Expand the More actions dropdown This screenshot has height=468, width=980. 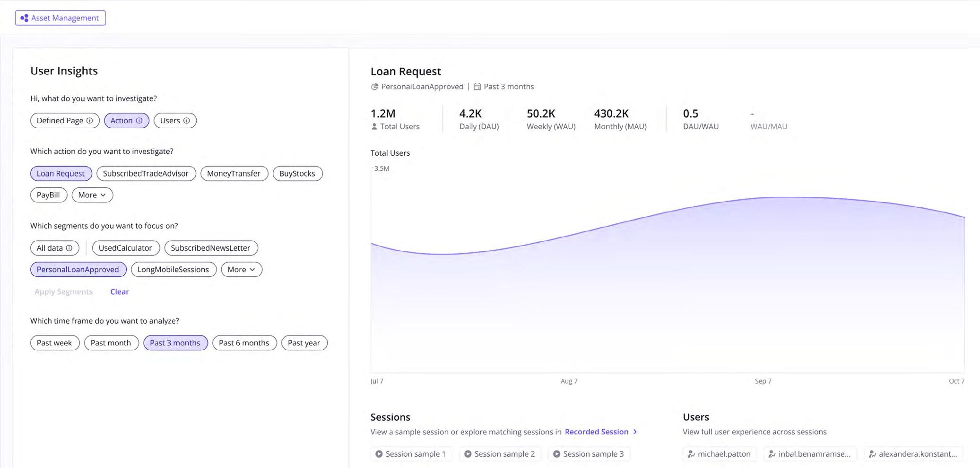(x=92, y=194)
